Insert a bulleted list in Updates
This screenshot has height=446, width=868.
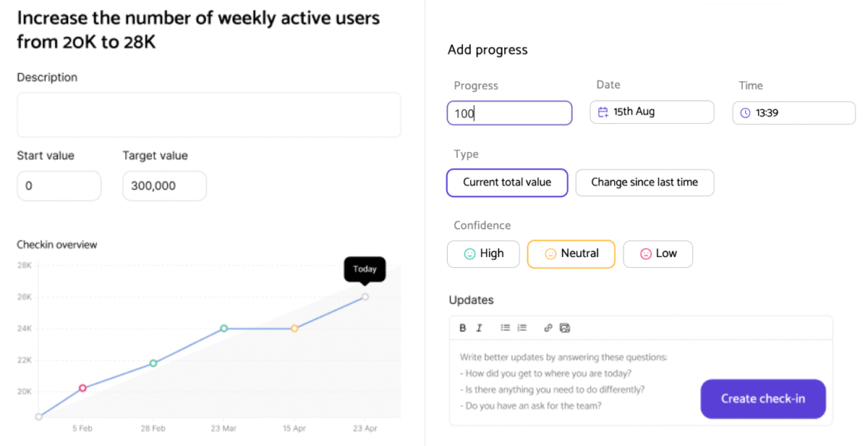click(506, 328)
